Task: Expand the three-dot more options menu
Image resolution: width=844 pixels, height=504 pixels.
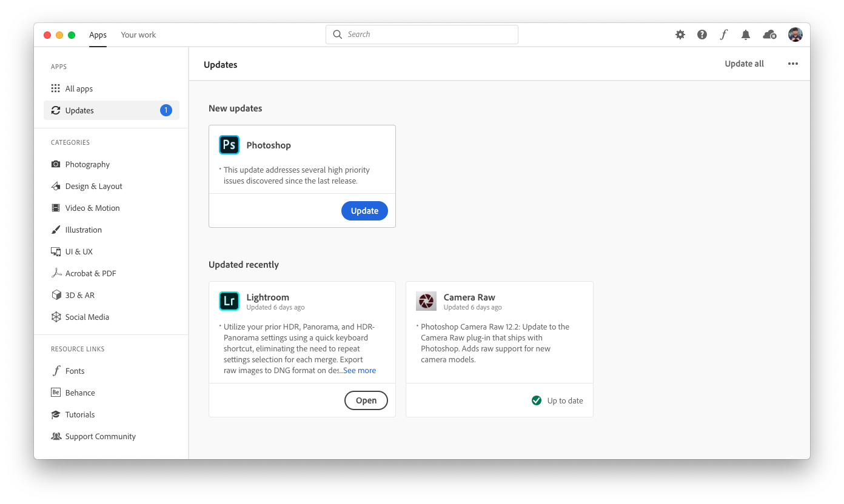Action: click(x=793, y=64)
